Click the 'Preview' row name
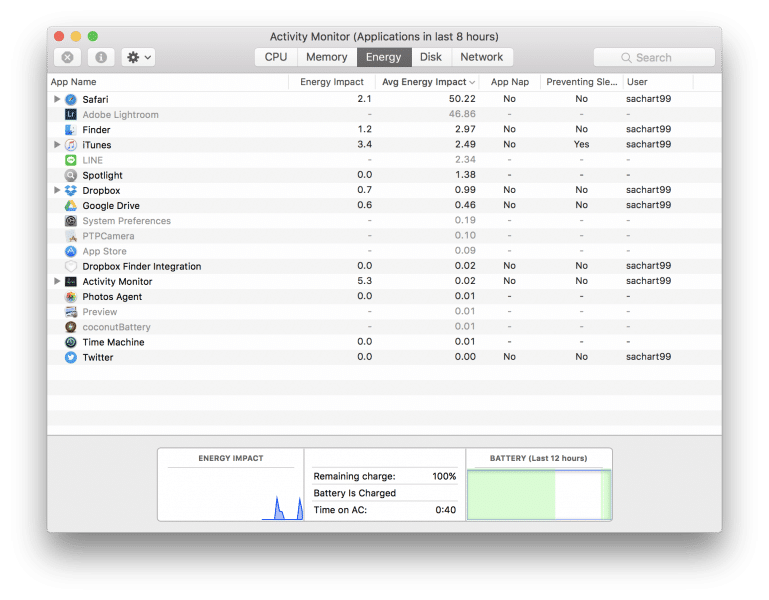The image size is (769, 600). (100, 312)
